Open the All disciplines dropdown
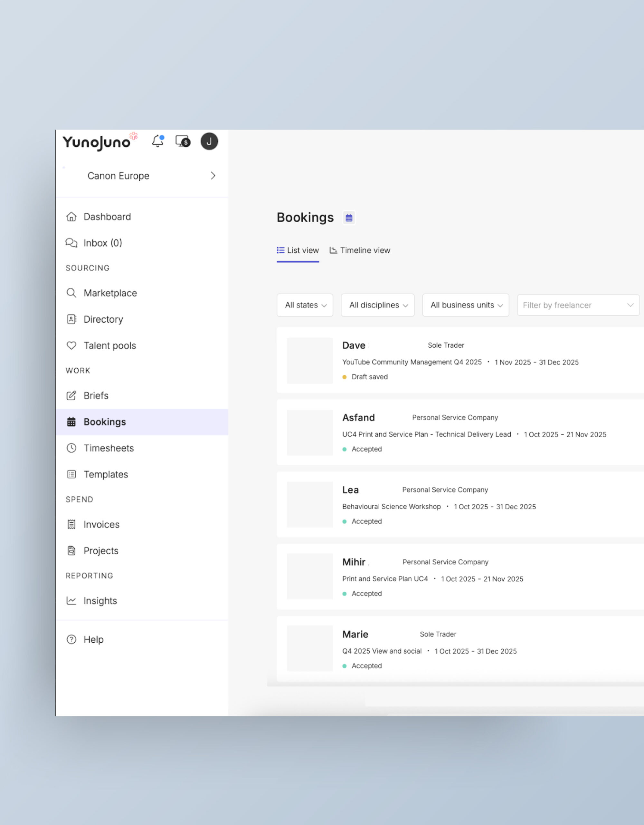 pos(377,305)
